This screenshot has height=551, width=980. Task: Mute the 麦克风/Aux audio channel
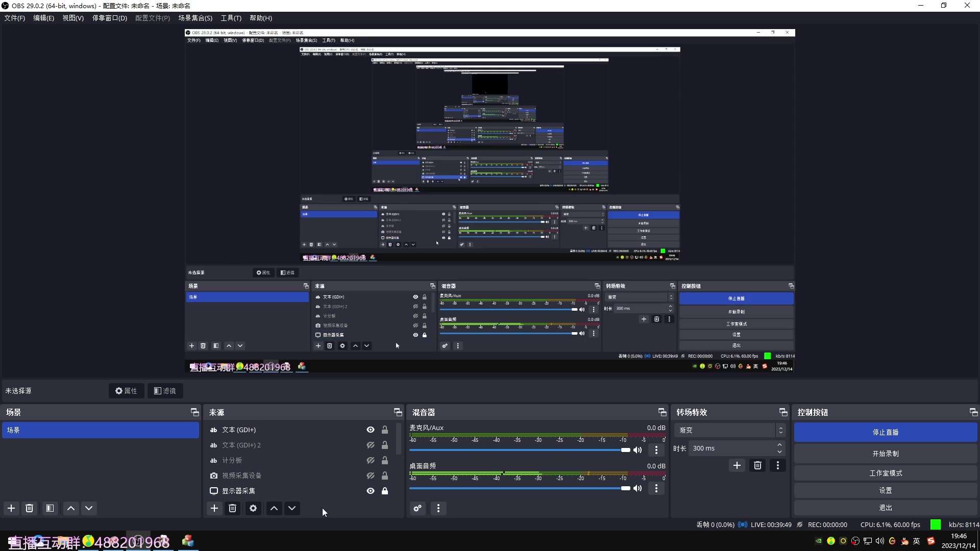pyautogui.click(x=638, y=450)
